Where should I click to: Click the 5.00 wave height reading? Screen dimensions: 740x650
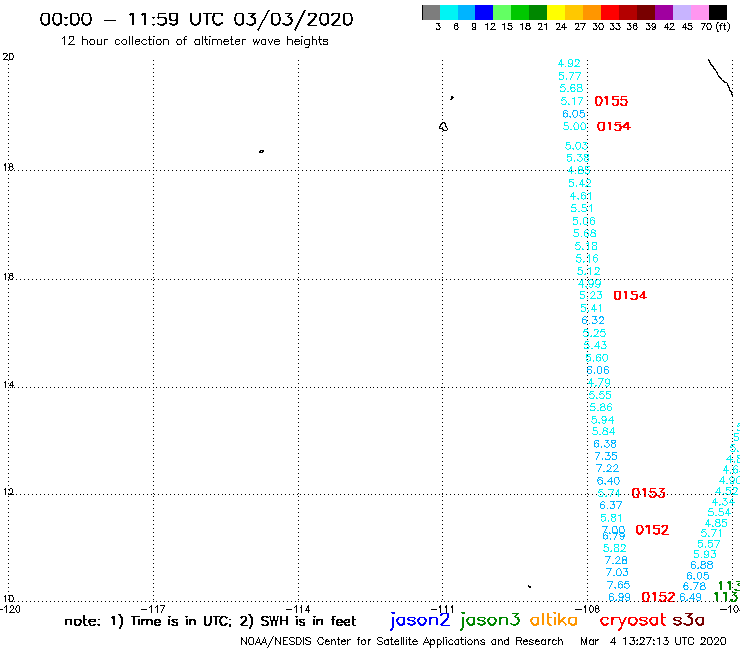(x=574, y=127)
